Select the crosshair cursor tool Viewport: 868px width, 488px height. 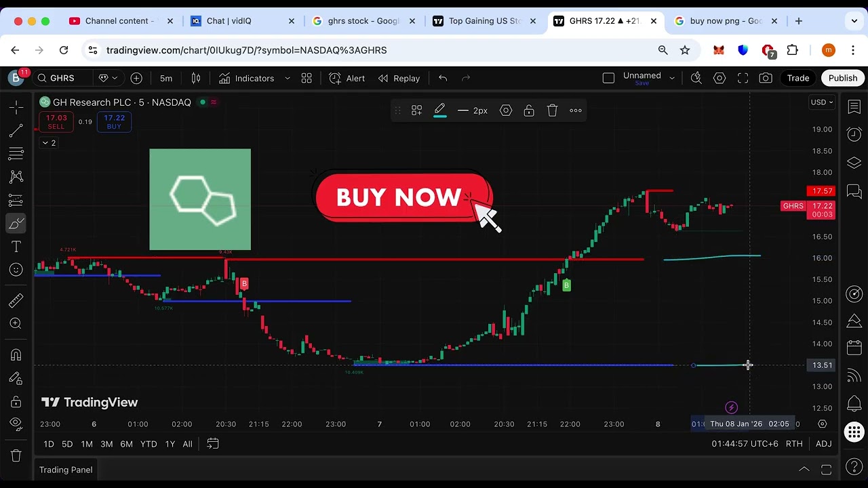pos(16,107)
